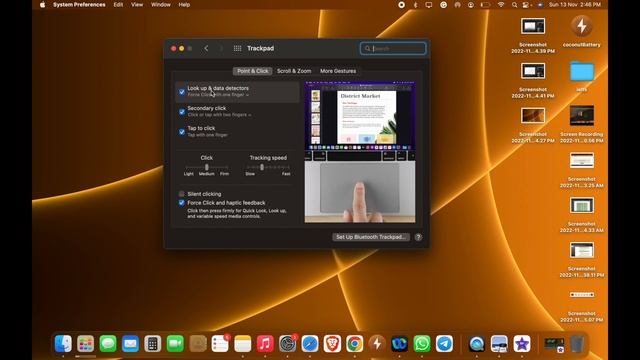640x360 pixels.
Task: Launch Brave browser from the Dock
Action: 332,344
